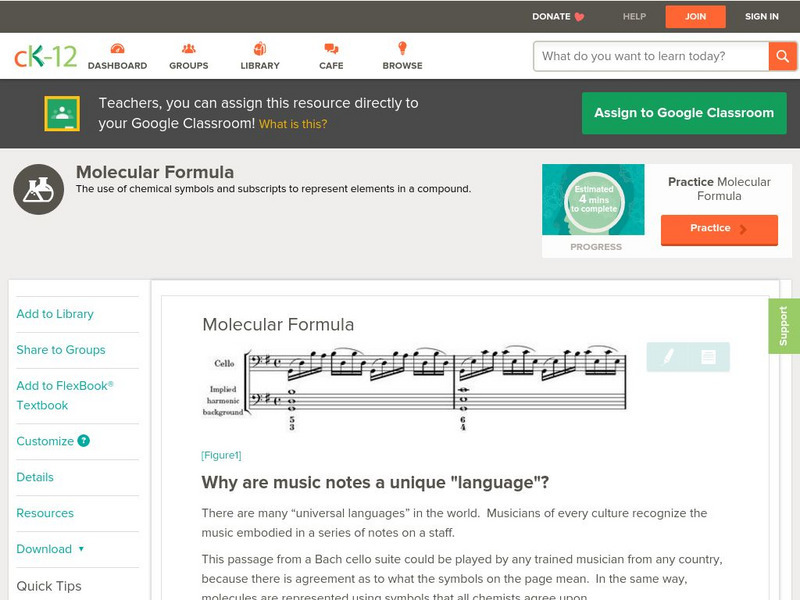Click the PROGRESS label under the circle
Screen dimensions: 800x600
(596, 247)
